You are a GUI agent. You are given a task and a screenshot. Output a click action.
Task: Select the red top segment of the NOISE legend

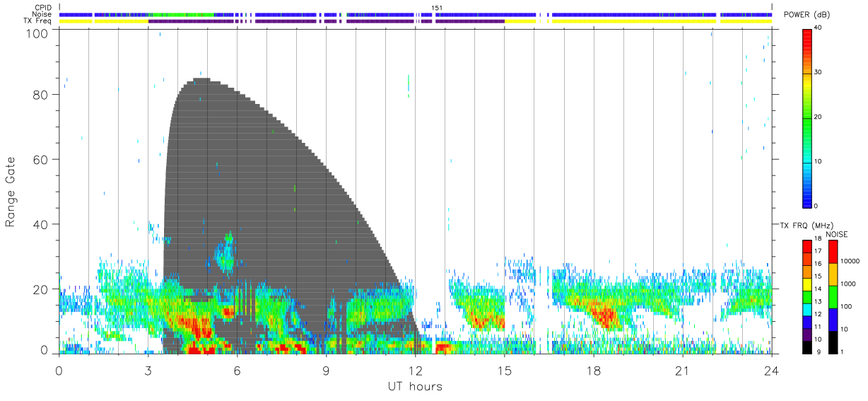pos(833,252)
